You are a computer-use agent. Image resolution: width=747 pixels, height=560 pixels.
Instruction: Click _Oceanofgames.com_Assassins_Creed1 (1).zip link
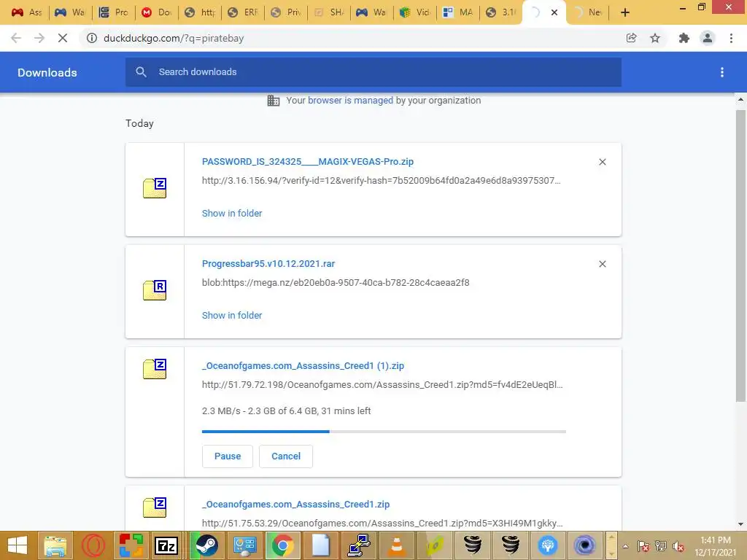pos(303,366)
